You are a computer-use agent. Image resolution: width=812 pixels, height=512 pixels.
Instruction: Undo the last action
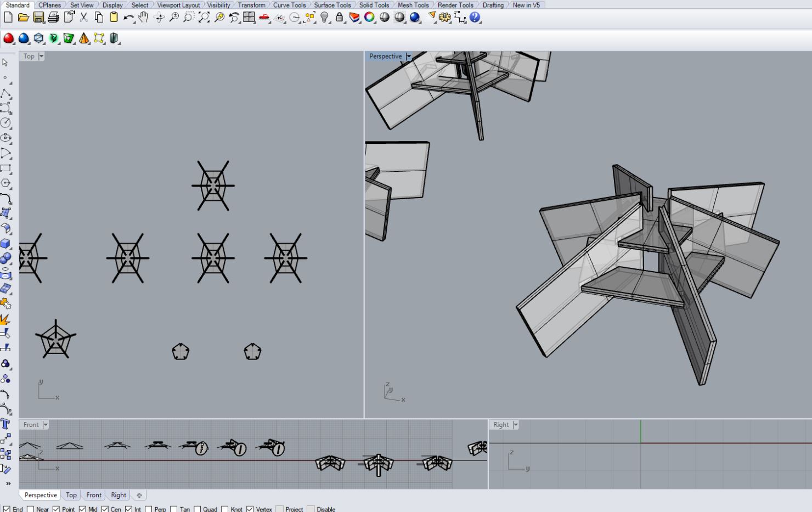tap(128, 18)
